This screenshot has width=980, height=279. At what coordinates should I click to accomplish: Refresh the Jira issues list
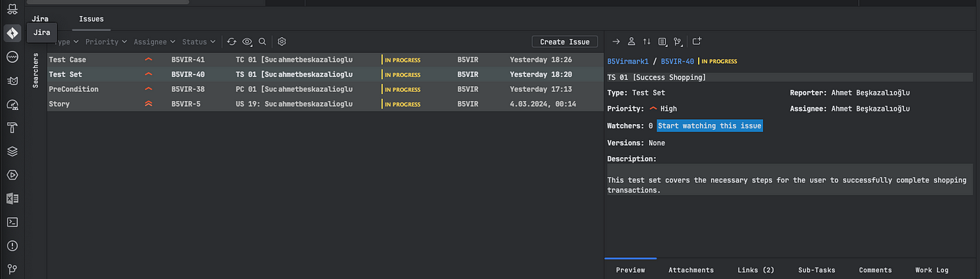click(232, 42)
